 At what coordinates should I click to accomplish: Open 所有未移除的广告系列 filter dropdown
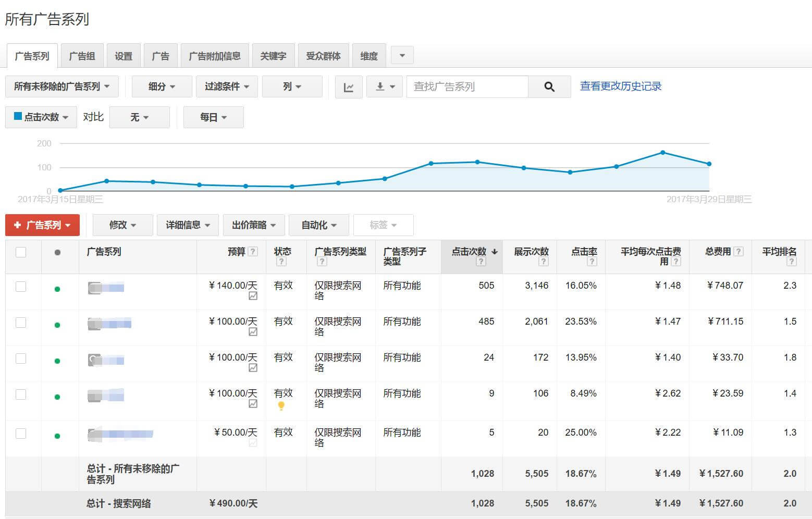click(62, 86)
